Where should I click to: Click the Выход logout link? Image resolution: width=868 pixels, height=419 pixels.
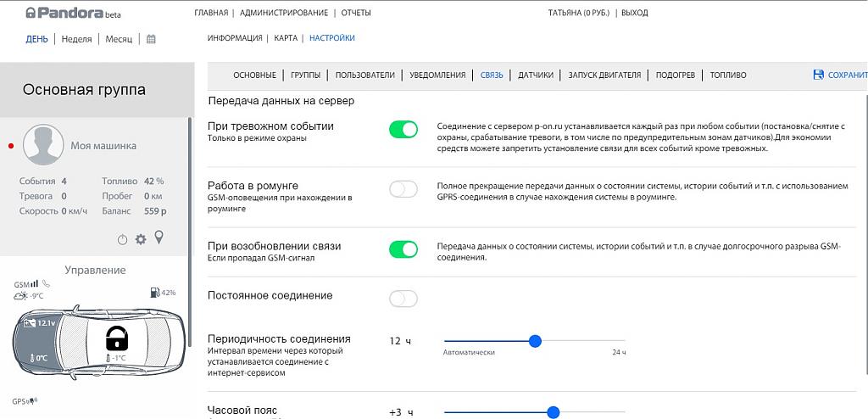(x=633, y=14)
